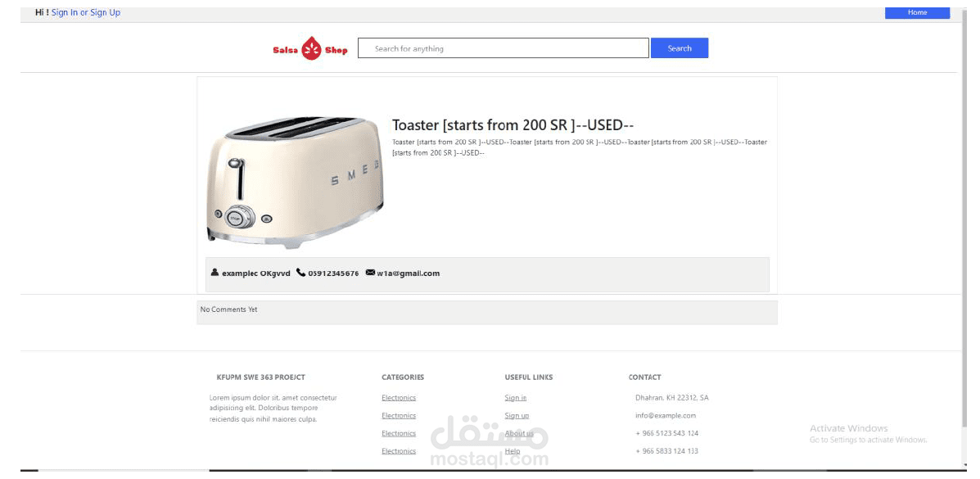The image size is (980, 479).
Task: Click the Toaster product title
Action: tap(513, 125)
